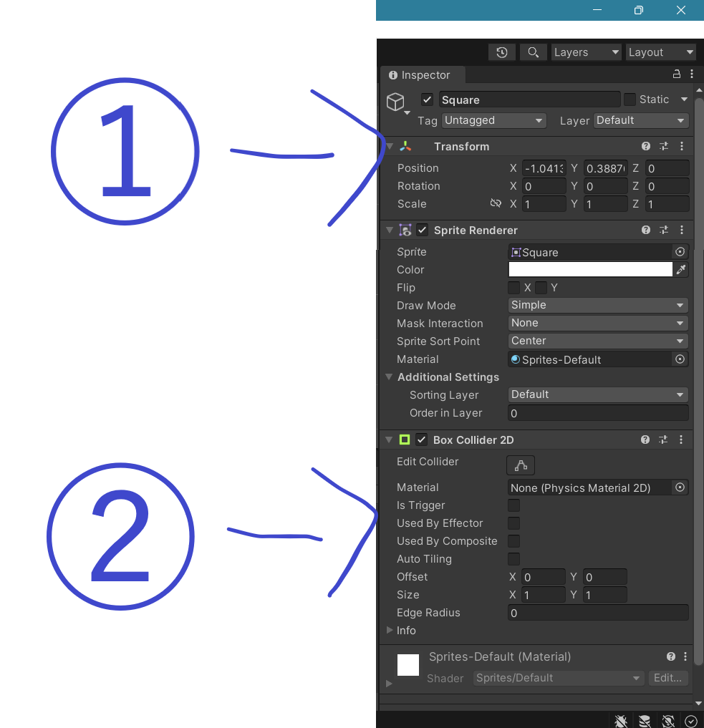Viewport: 704px width, 728px height.
Task: Toggle the Scale constrain proportions link icon
Action: coord(496,203)
